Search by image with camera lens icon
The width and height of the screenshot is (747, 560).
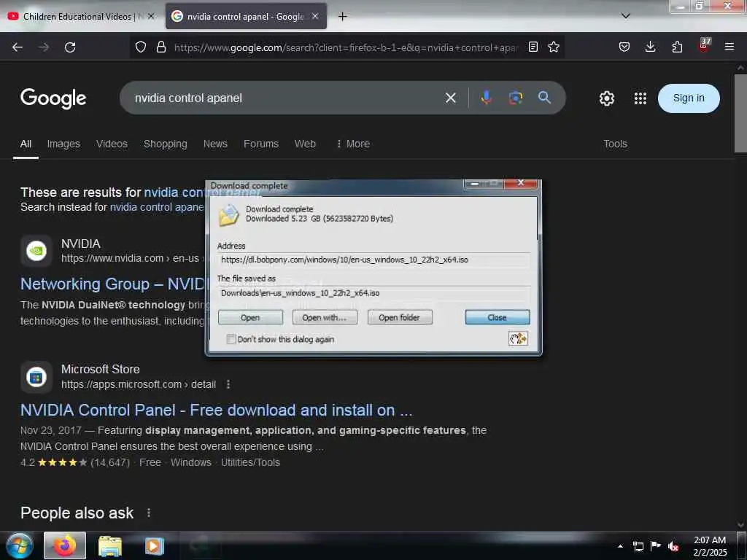tap(516, 98)
